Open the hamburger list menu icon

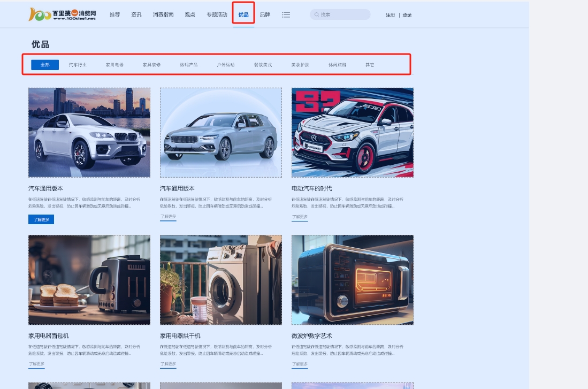coord(286,14)
